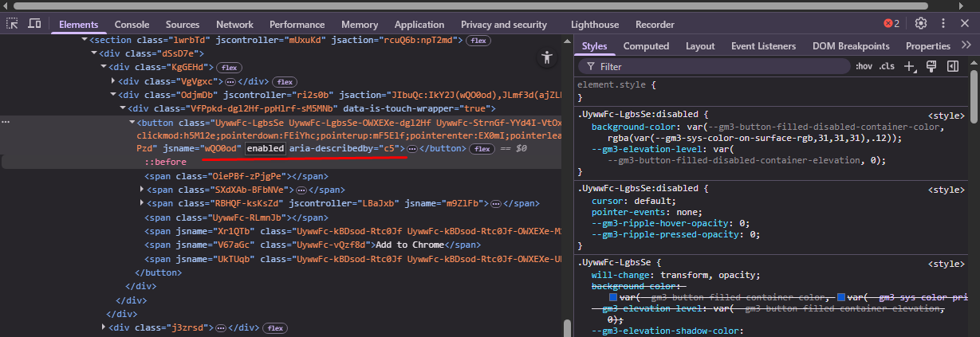This screenshot has height=337, width=980.
Task: Open the Memory tab
Action: pos(360,25)
